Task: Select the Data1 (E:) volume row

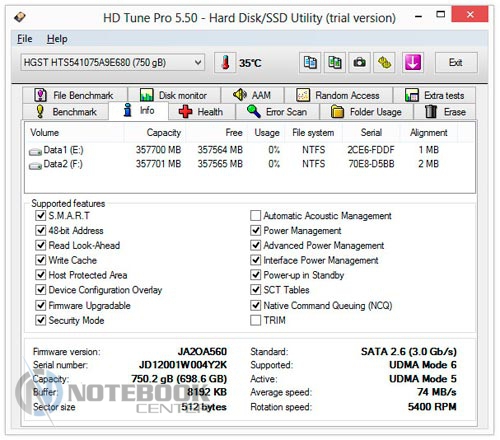Action: [x=249, y=150]
